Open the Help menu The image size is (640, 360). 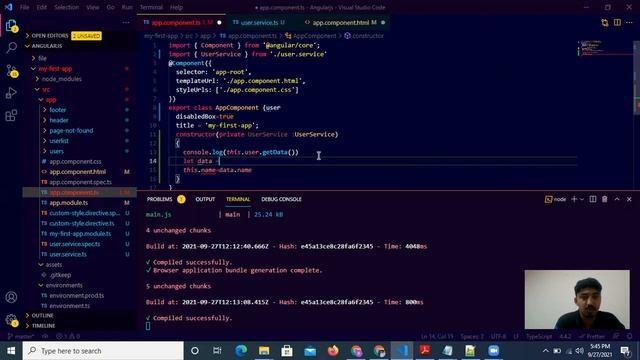point(176,7)
